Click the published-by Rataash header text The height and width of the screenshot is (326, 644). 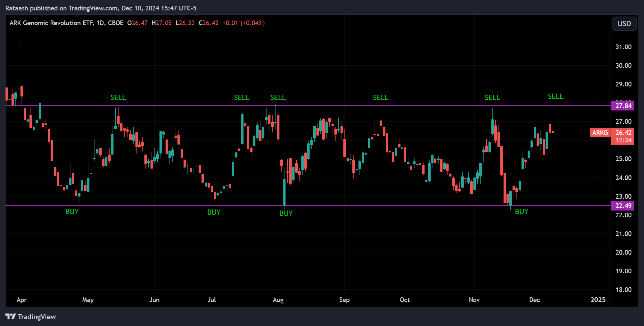[x=101, y=8]
